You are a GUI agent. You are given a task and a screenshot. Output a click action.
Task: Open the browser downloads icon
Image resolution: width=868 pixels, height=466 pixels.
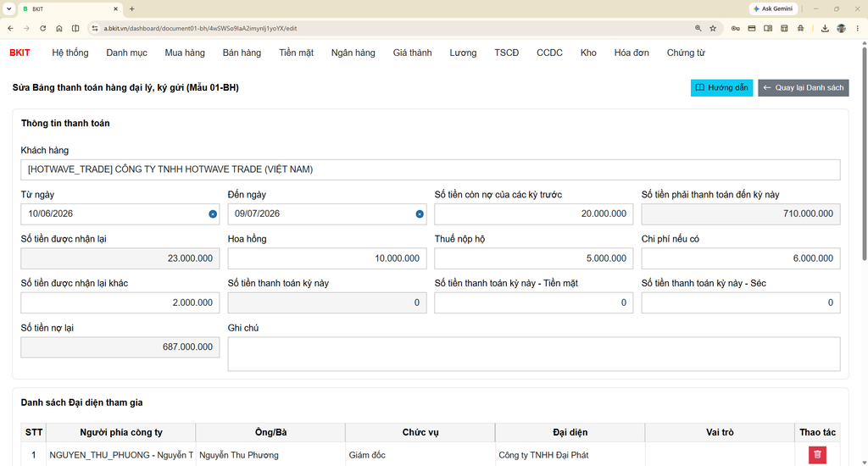(x=825, y=28)
